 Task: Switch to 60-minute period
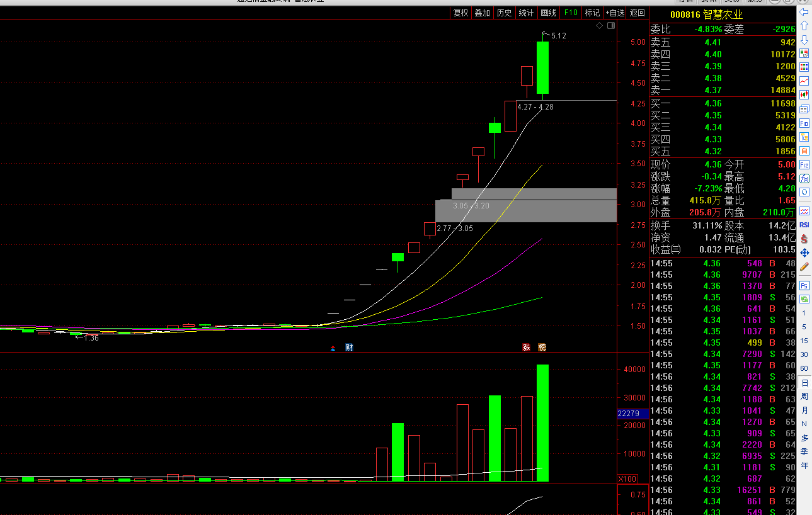pyautogui.click(x=804, y=368)
